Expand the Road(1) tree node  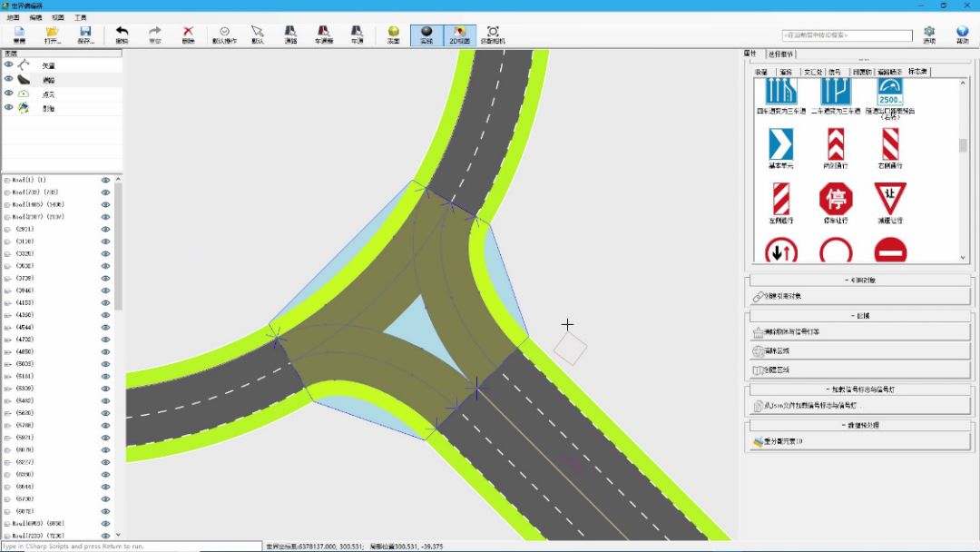coord(7,180)
